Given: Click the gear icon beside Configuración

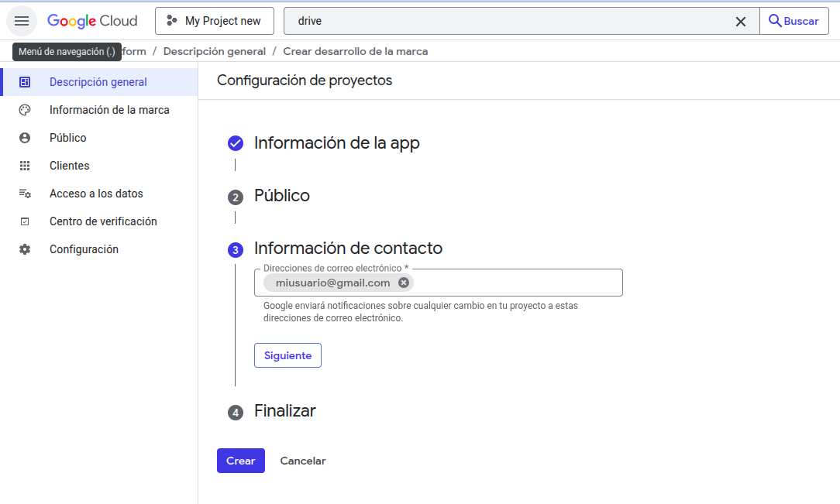Looking at the screenshot, I should click(25, 249).
